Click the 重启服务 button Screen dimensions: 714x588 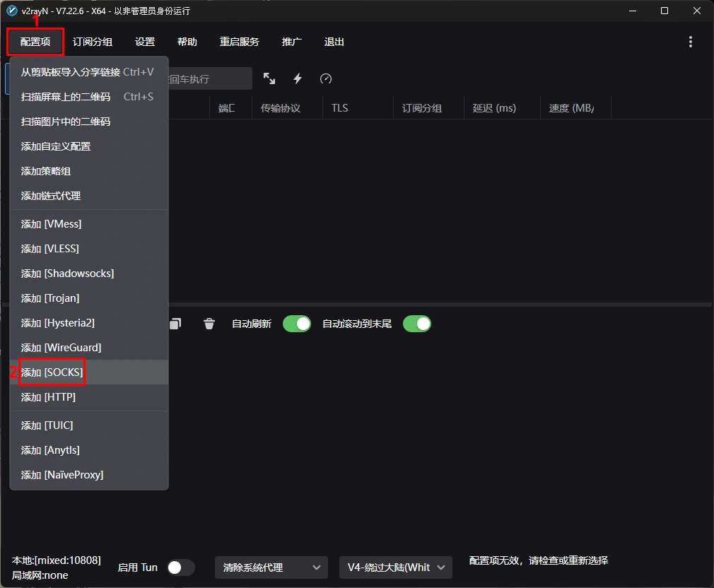pyautogui.click(x=240, y=42)
